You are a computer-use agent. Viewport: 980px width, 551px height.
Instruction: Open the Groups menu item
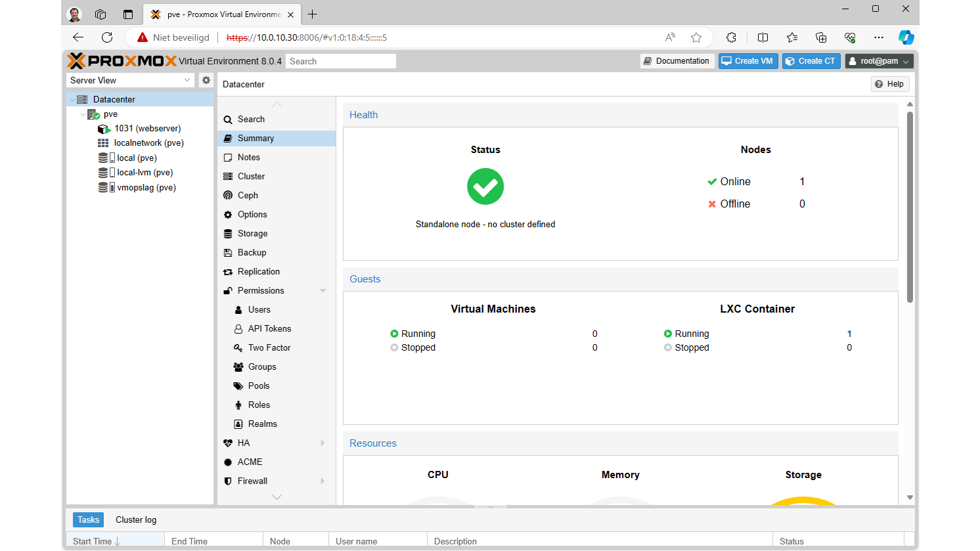(x=276, y=367)
